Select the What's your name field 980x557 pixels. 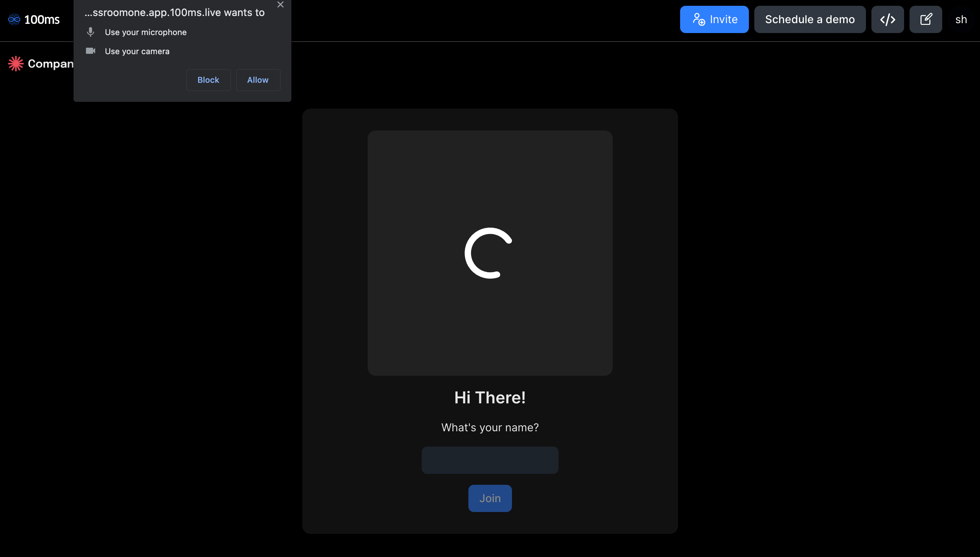tap(490, 459)
